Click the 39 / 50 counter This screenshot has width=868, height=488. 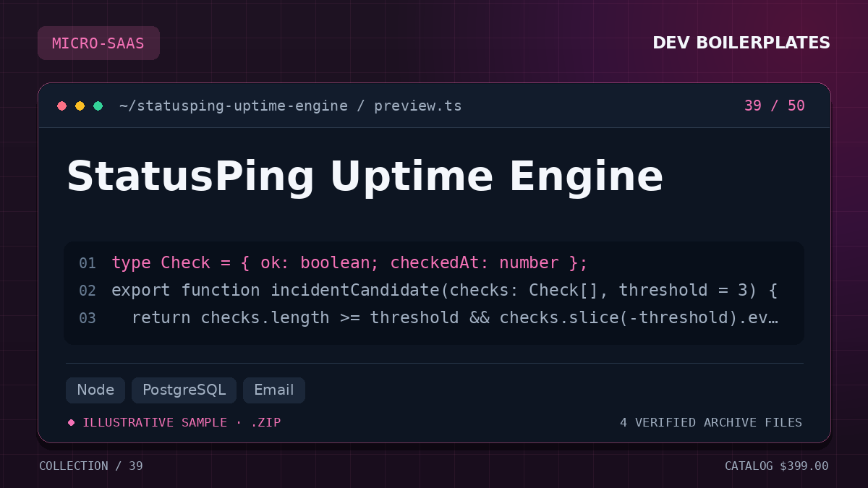(x=774, y=106)
